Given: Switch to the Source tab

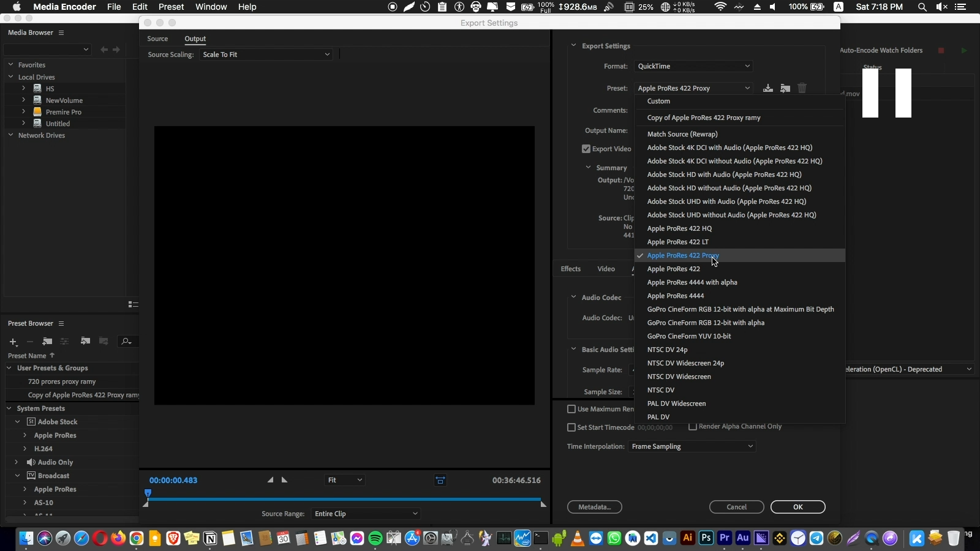Looking at the screenshot, I should coord(157,39).
